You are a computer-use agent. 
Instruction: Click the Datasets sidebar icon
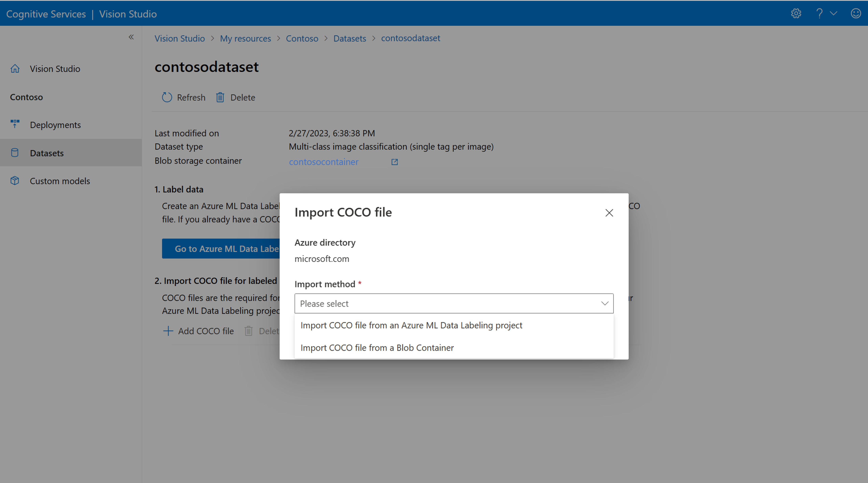click(x=15, y=153)
